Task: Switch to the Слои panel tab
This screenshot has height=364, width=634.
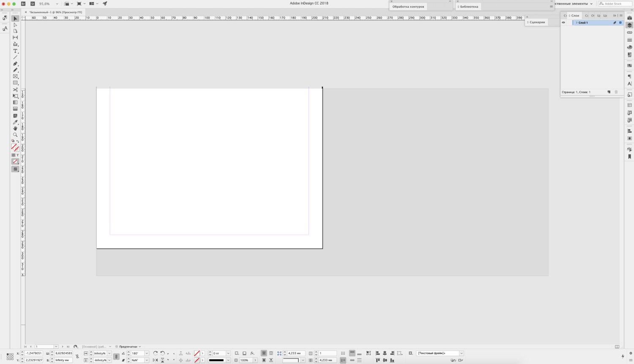Action: point(575,16)
